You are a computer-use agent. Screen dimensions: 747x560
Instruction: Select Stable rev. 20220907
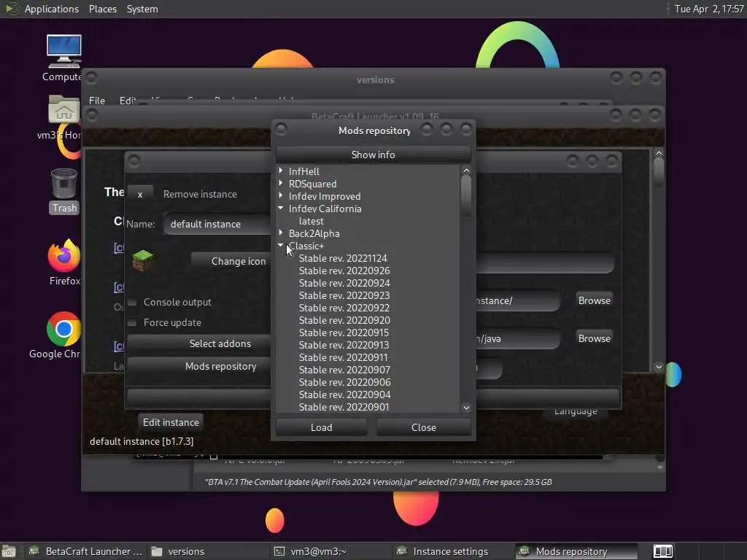click(344, 370)
